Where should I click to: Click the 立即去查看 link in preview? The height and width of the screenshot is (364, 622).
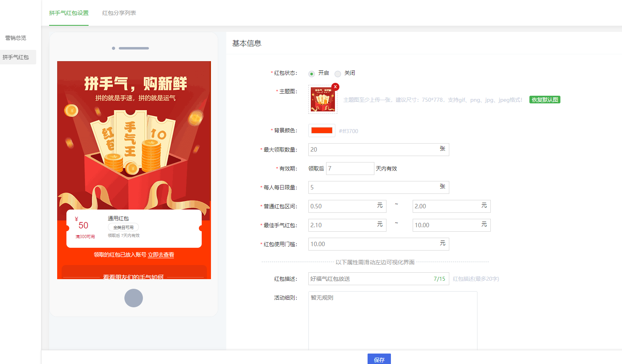[x=161, y=255]
